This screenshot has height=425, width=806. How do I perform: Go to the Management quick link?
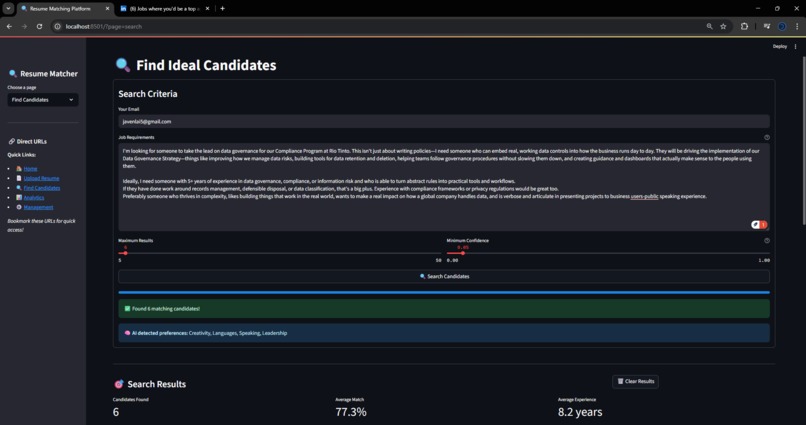[38, 207]
